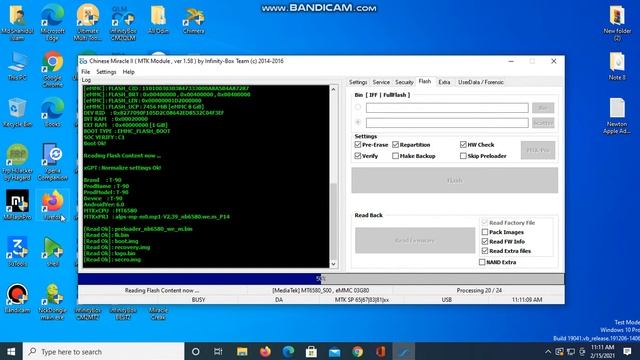Open the Ultimate Multi Tool shortcut
The width and height of the screenshot is (640, 360).
88,23
